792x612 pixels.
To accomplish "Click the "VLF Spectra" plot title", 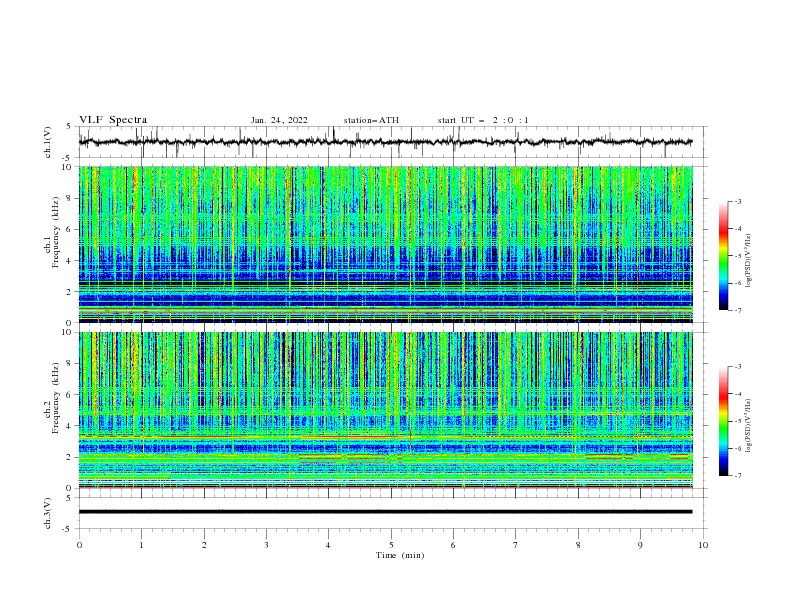I will (x=113, y=120).
